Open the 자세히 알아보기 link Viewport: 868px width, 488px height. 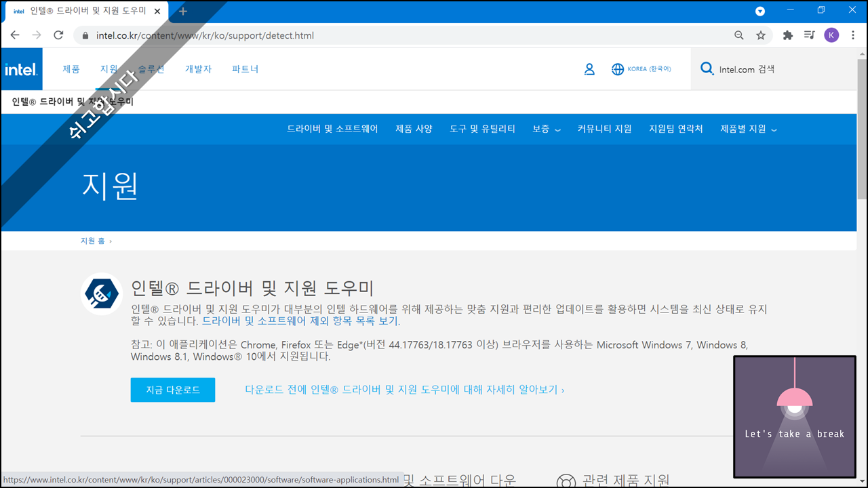point(404,390)
